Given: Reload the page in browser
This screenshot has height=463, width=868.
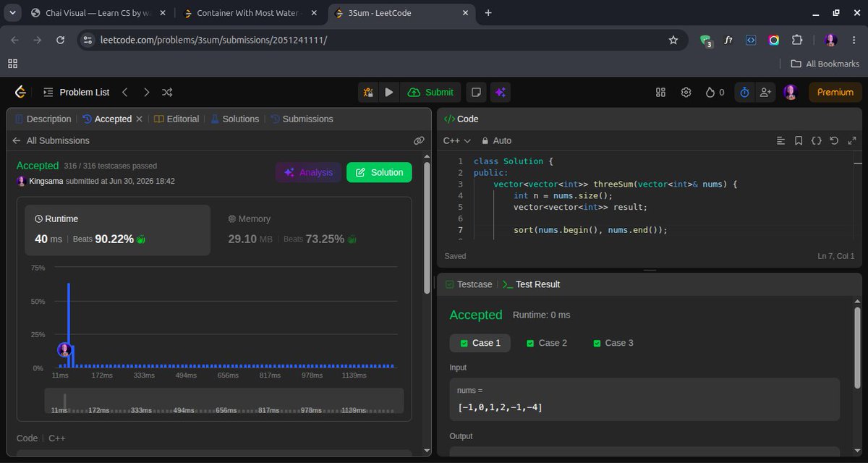Looking at the screenshot, I should coord(60,40).
